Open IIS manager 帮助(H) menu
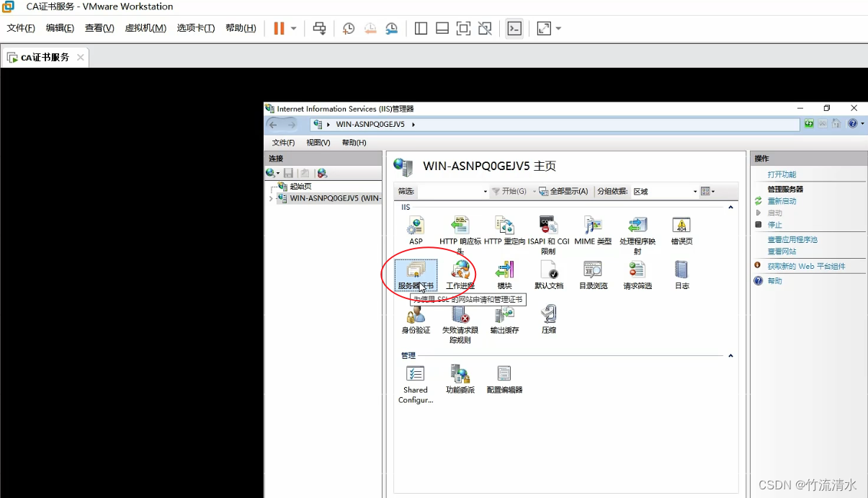The height and width of the screenshot is (498, 868). (354, 143)
